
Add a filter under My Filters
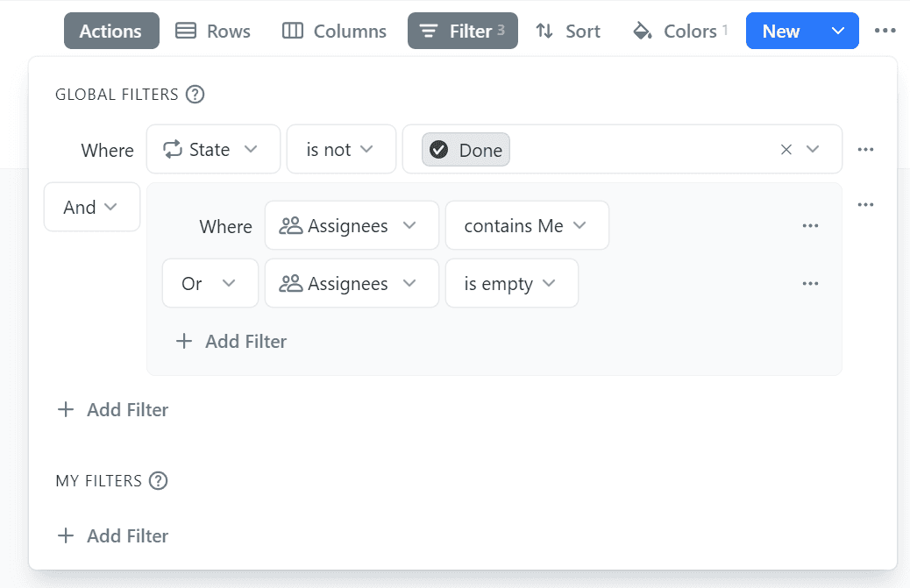pyautogui.click(x=112, y=535)
